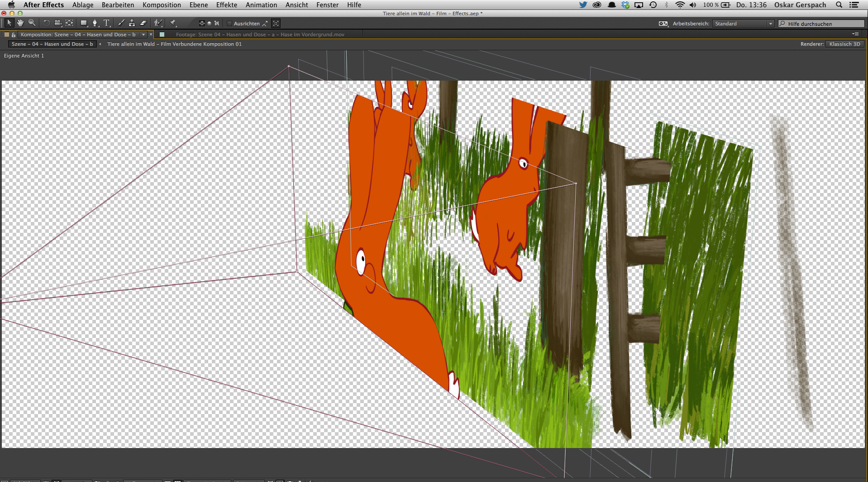Open Notification Center list icon
This screenshot has height=482, width=868.
[x=854, y=5]
